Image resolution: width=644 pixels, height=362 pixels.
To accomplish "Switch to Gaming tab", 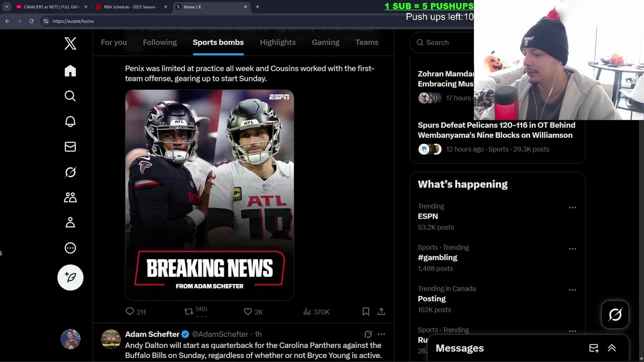I will pyautogui.click(x=326, y=42).
